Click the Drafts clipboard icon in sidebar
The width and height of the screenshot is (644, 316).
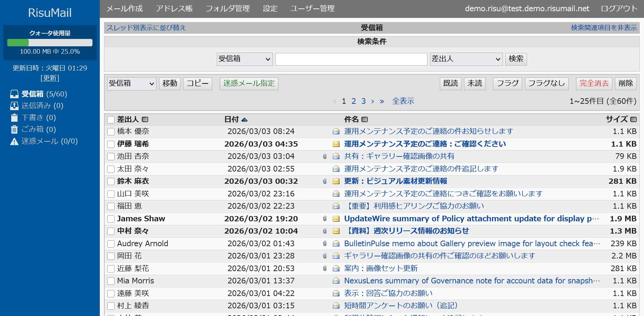(x=14, y=118)
